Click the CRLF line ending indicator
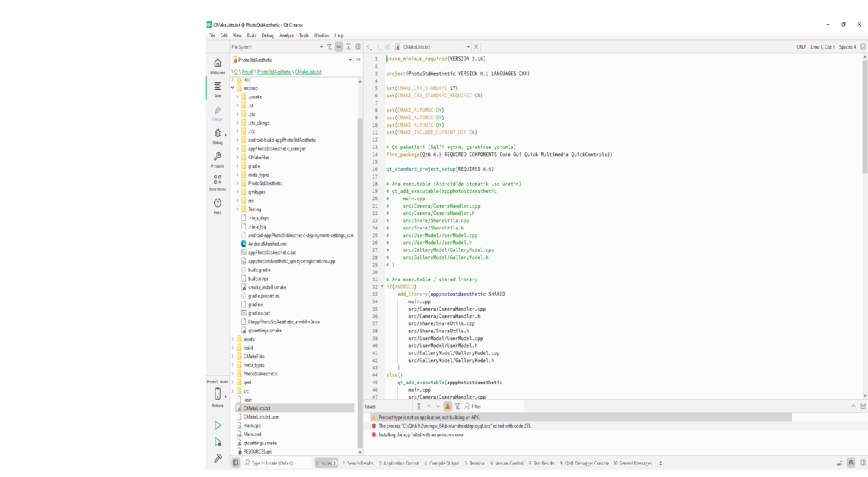 pyautogui.click(x=801, y=47)
